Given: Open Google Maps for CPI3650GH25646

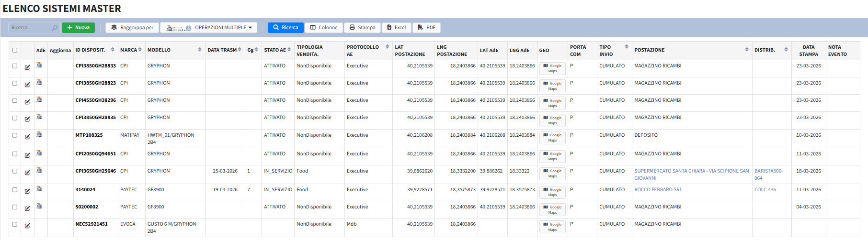Looking at the screenshot, I should (552, 174).
